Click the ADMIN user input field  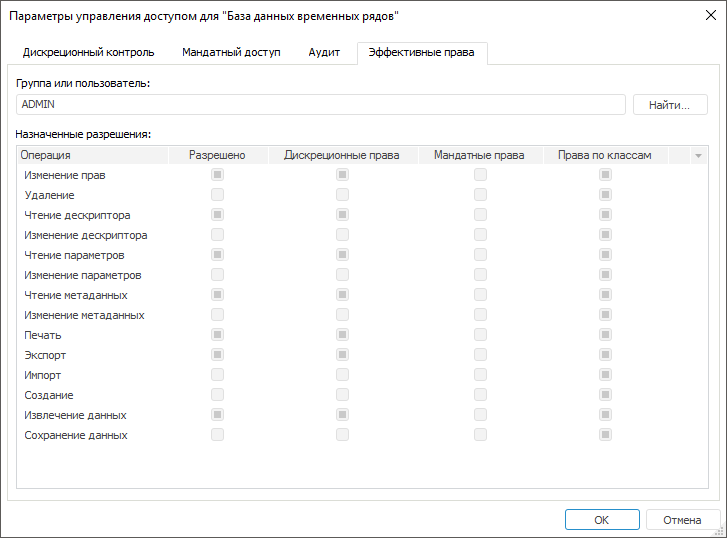click(x=322, y=105)
